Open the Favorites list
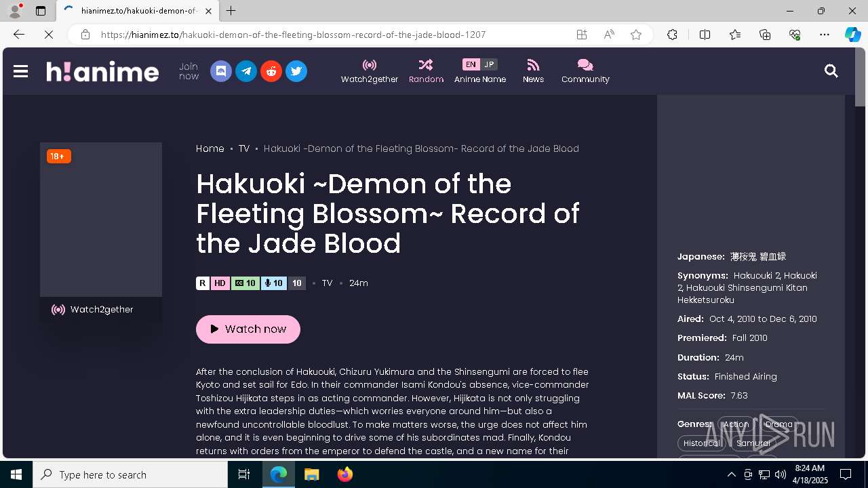This screenshot has width=868, height=488. 735,35
